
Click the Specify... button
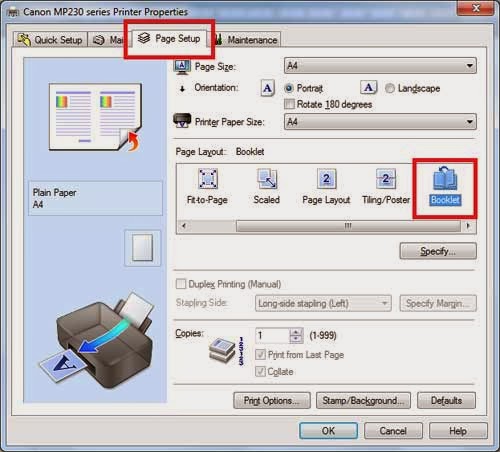[x=438, y=251]
